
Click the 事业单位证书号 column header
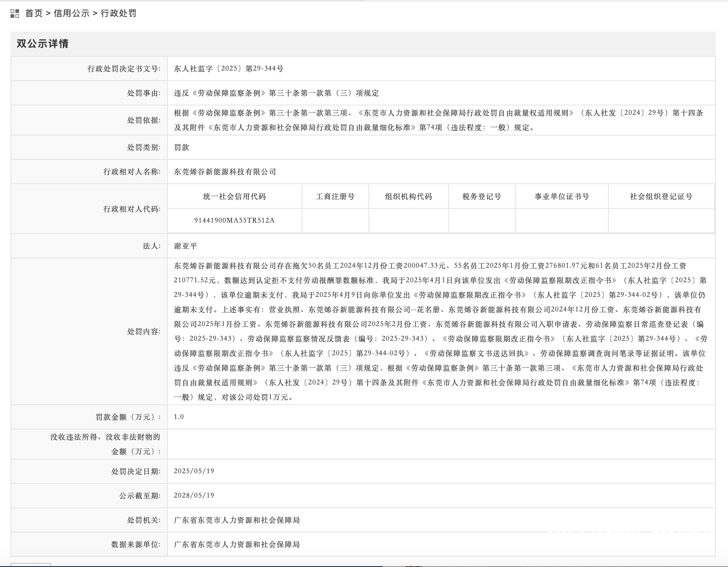click(561, 197)
